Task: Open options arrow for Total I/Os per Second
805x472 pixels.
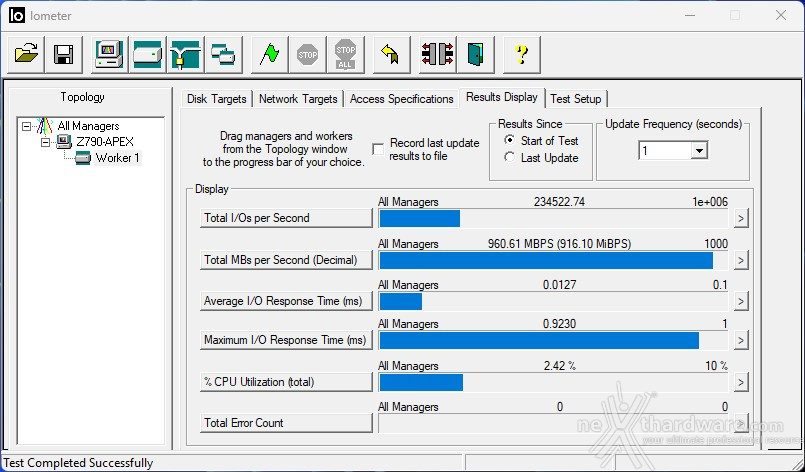Action: [740, 218]
